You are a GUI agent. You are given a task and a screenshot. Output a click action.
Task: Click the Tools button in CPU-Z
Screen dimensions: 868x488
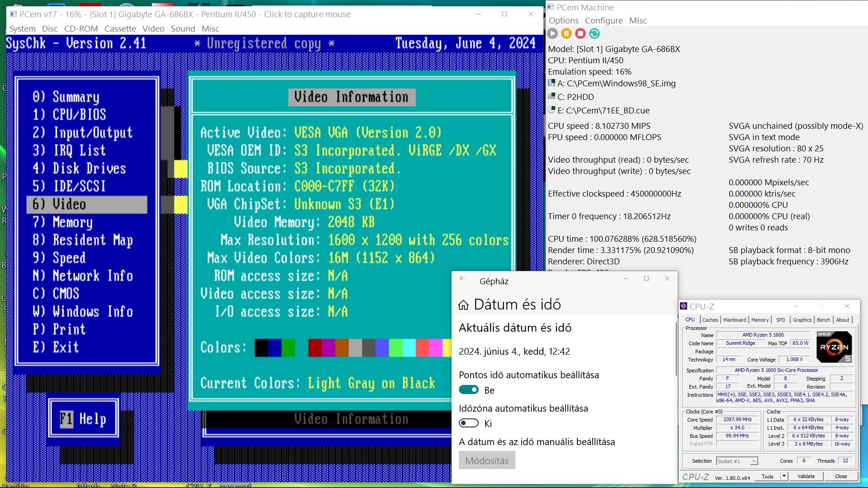[x=768, y=476]
